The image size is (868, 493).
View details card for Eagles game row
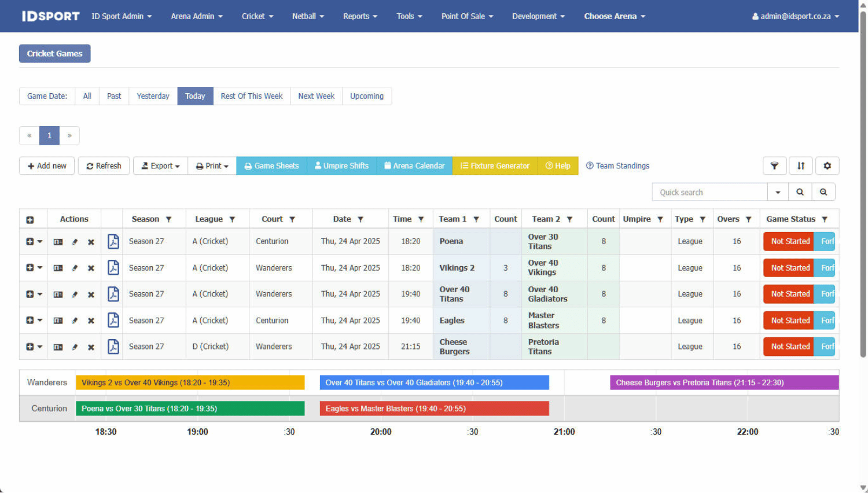click(x=58, y=321)
